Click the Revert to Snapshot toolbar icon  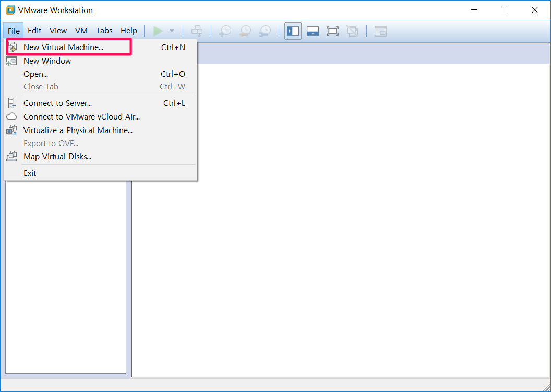point(245,31)
